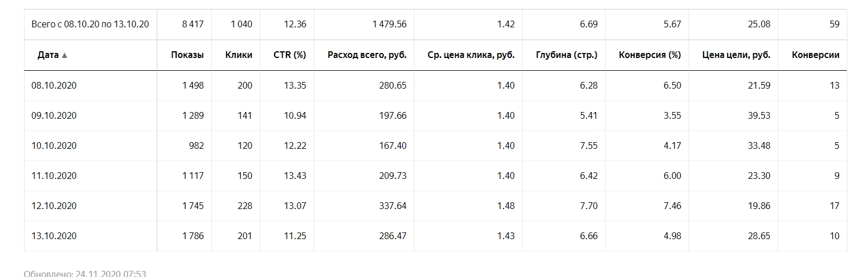Screen dimensions: 868x277
Task: Click the sort arrow next to Дата
Action: [65, 55]
